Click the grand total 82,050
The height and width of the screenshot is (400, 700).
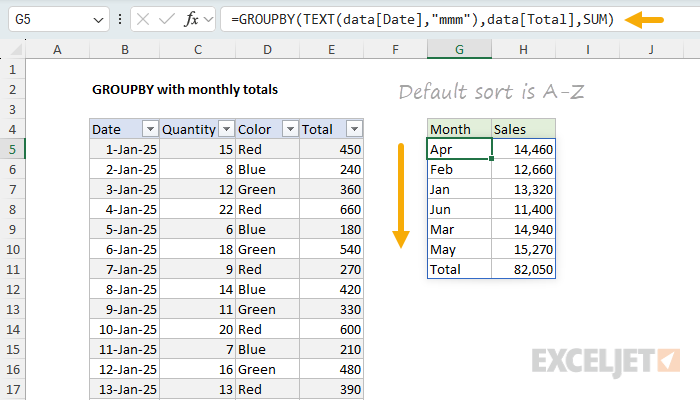pos(524,269)
